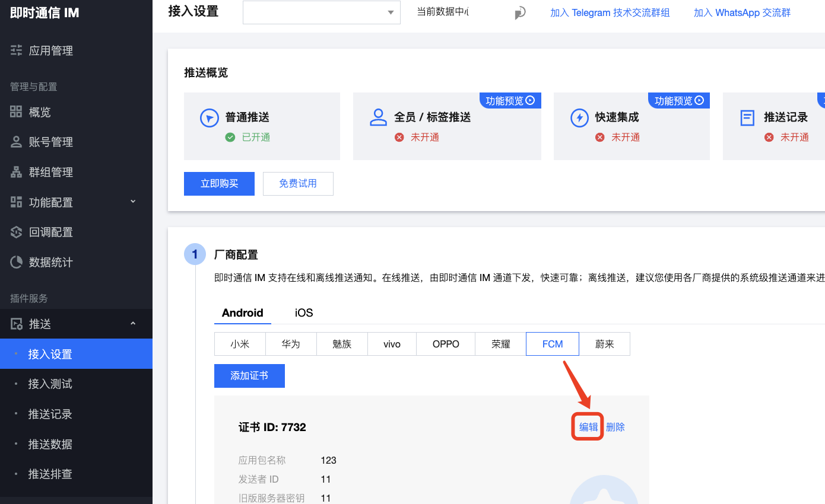This screenshot has height=504, width=825.
Task: Click the 推送记录 card document icon
Action: (747, 117)
